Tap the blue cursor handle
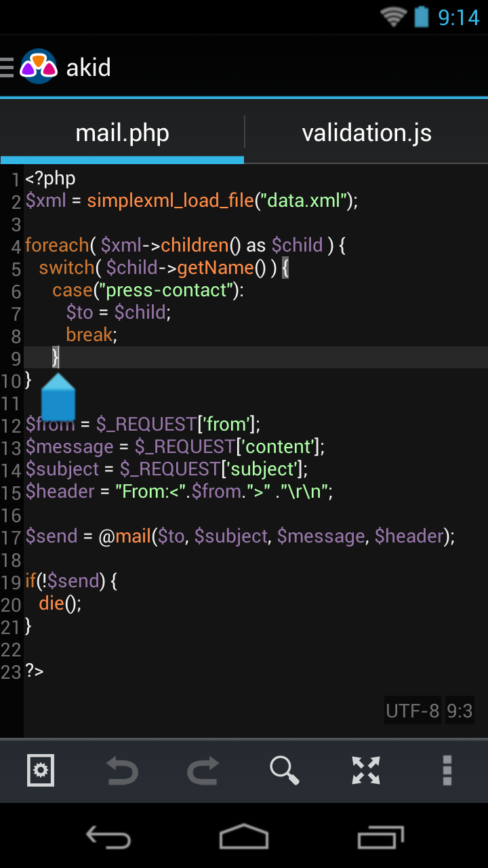This screenshot has width=488, height=868. pyautogui.click(x=58, y=397)
